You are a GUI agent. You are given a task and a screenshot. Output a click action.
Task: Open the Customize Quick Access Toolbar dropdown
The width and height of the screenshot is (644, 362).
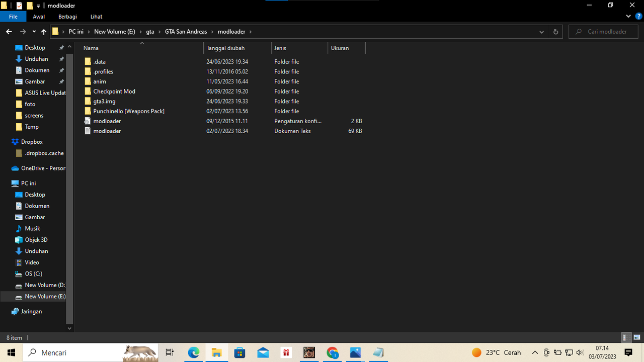38,6
